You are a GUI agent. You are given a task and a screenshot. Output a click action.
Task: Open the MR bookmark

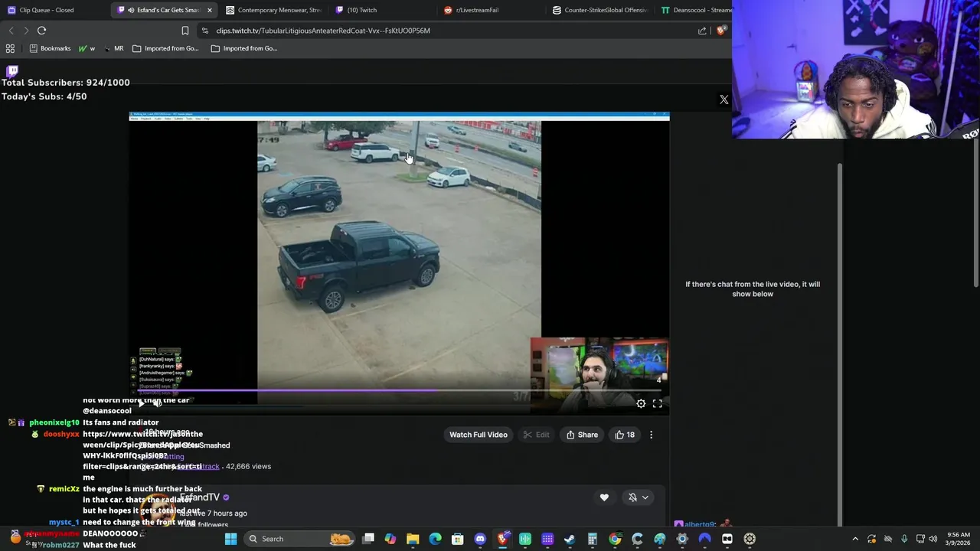[x=113, y=48]
